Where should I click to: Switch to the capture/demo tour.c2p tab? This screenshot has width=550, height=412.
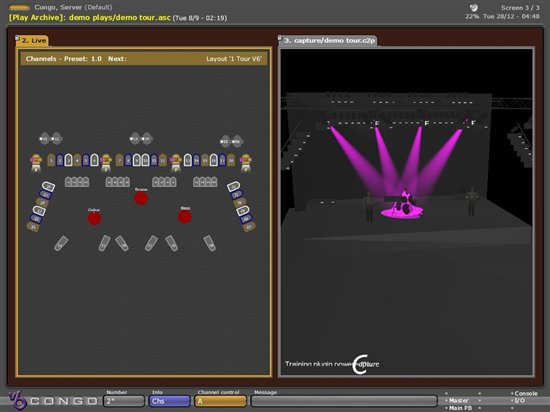click(x=328, y=40)
